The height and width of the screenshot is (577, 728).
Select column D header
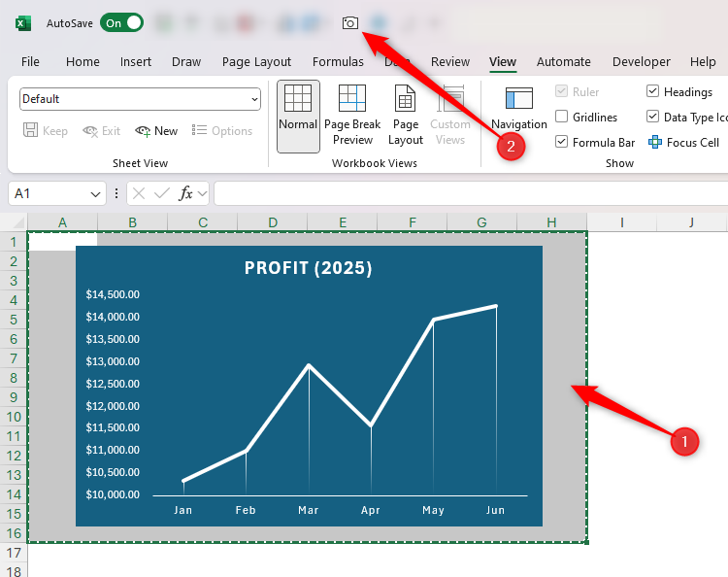coord(273,223)
